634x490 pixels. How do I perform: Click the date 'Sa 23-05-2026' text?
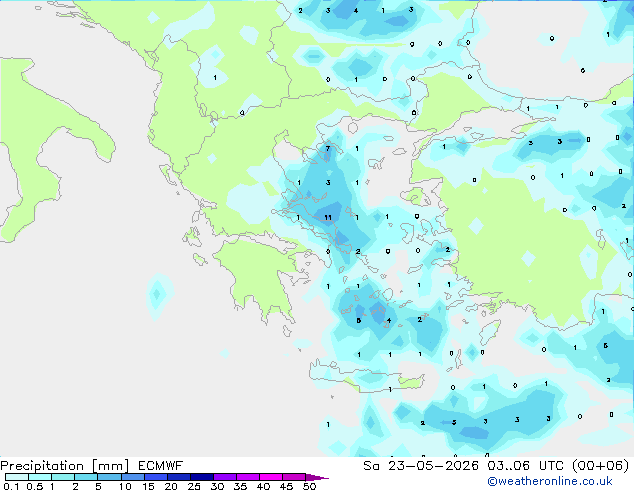coord(421,466)
